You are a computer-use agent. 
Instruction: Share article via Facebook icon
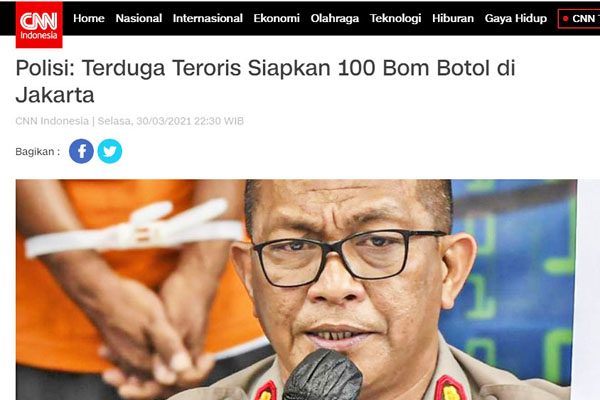[x=81, y=151]
